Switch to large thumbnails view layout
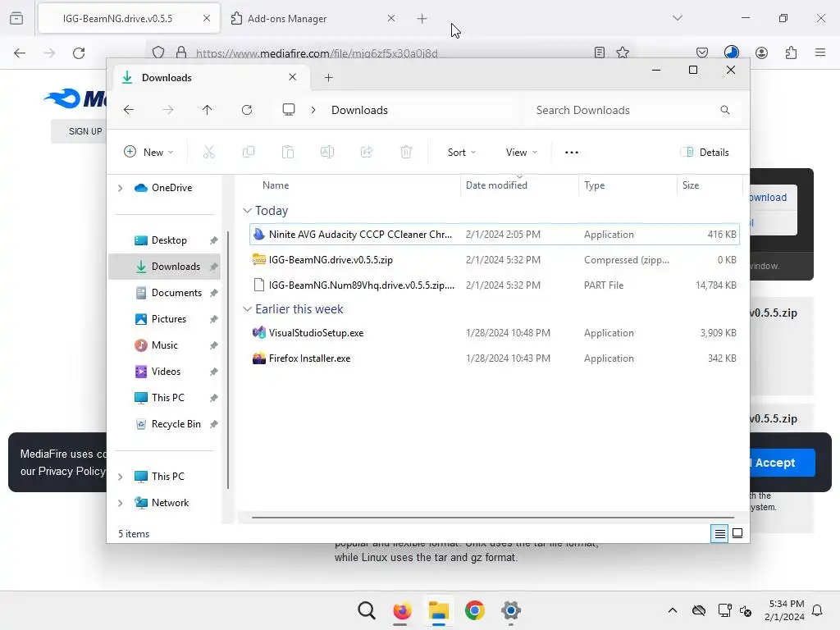This screenshot has width=840, height=630. point(737,533)
